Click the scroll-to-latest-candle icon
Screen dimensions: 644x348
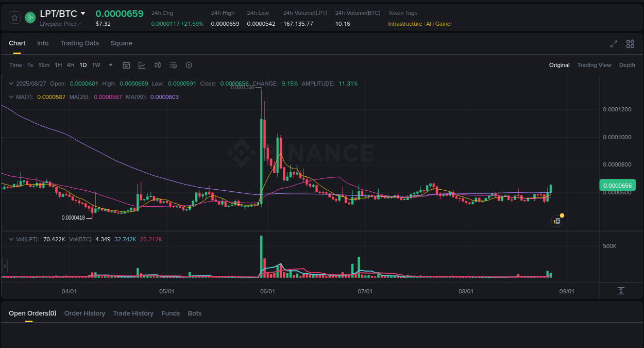621,291
